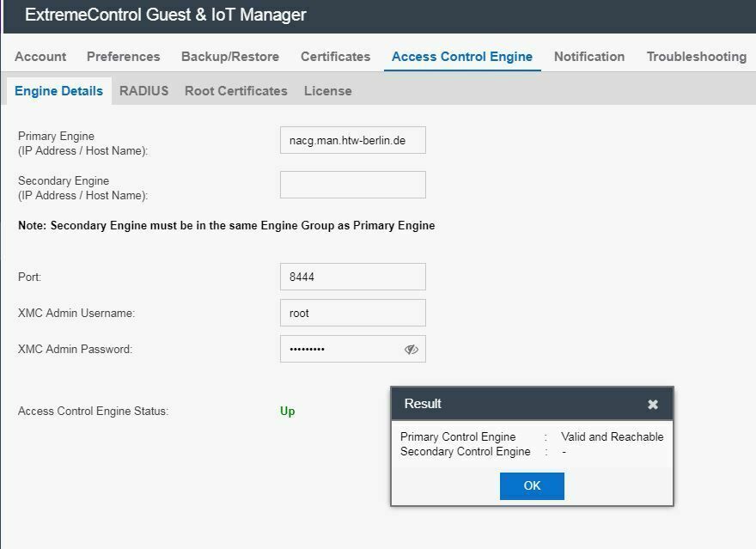756x549 pixels.
Task: Select the Engine Details sub-tab
Action: tap(58, 91)
